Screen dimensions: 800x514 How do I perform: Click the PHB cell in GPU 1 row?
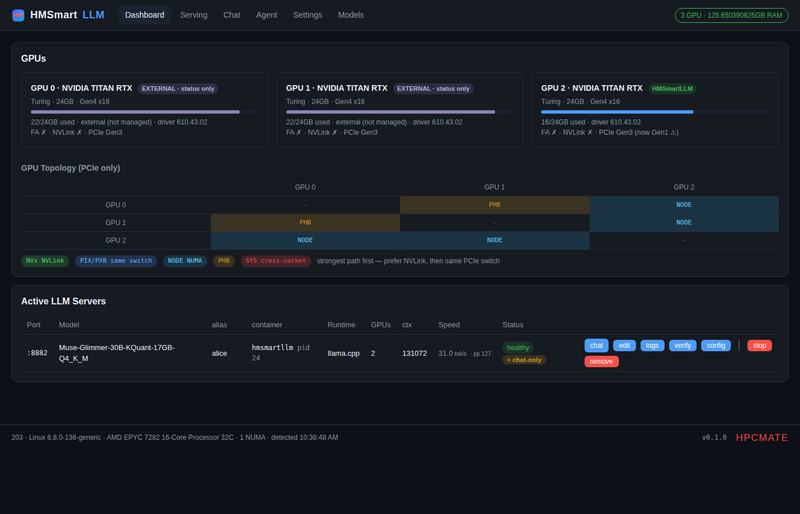pos(305,223)
